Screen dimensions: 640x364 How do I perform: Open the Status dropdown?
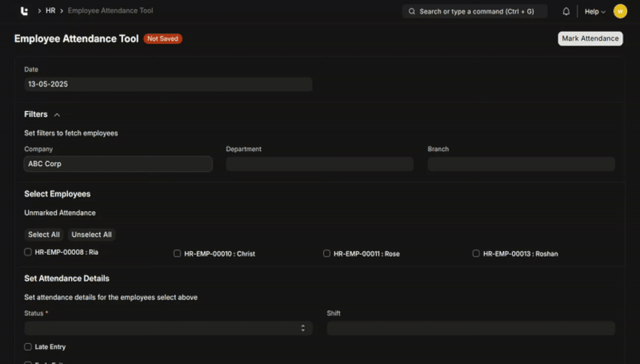click(x=168, y=328)
